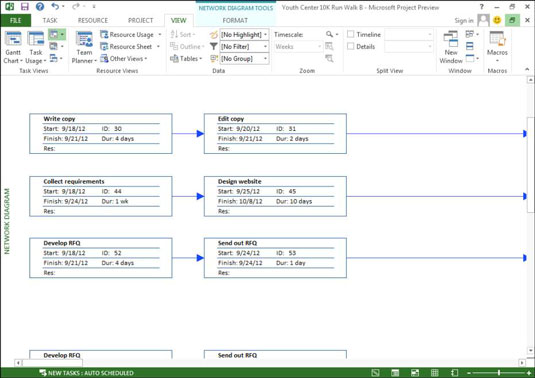Enable the Timeline checkbox
The width and height of the screenshot is (535, 378).
point(350,34)
